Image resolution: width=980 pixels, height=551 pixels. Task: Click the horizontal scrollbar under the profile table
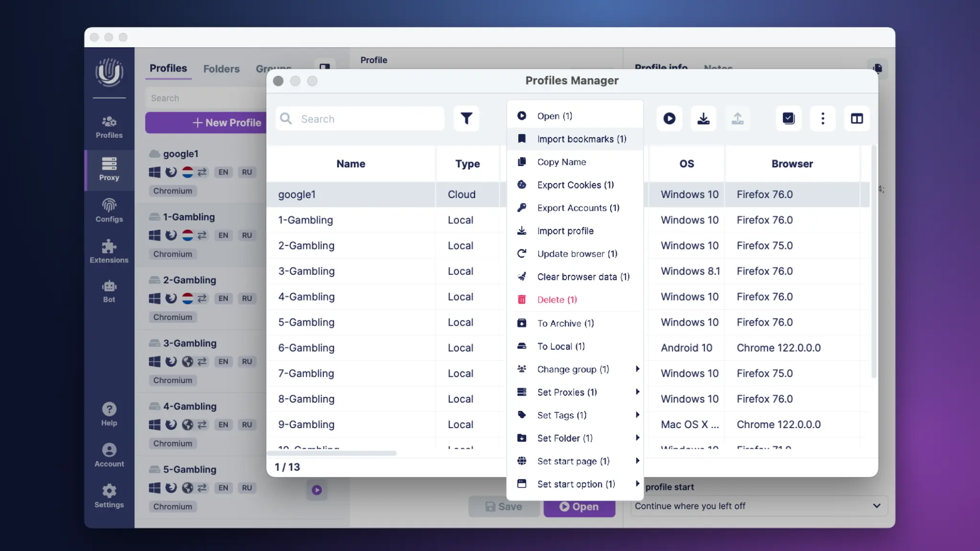(x=332, y=453)
